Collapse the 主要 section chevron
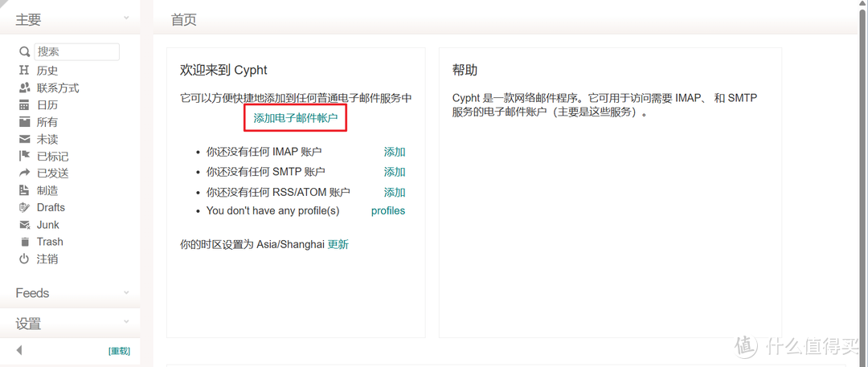Image resolution: width=868 pixels, height=367 pixels. click(126, 18)
